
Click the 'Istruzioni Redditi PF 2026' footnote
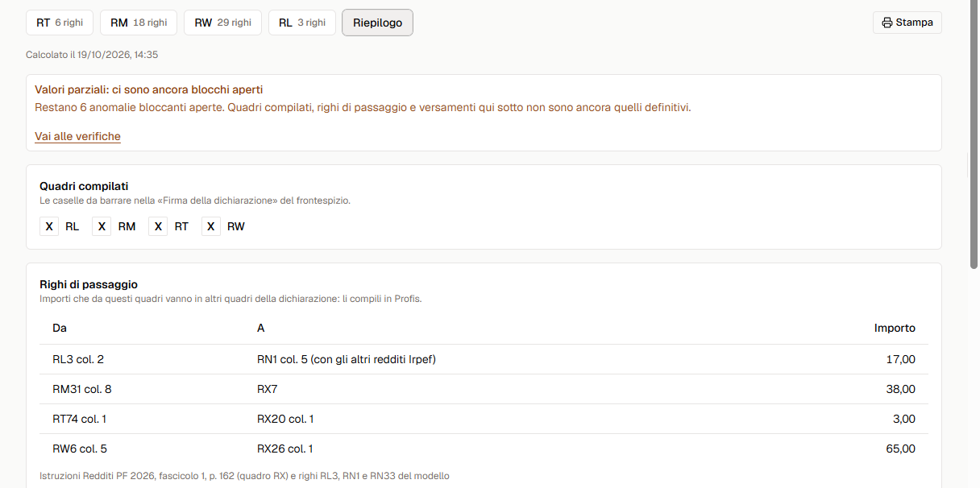(x=244, y=476)
